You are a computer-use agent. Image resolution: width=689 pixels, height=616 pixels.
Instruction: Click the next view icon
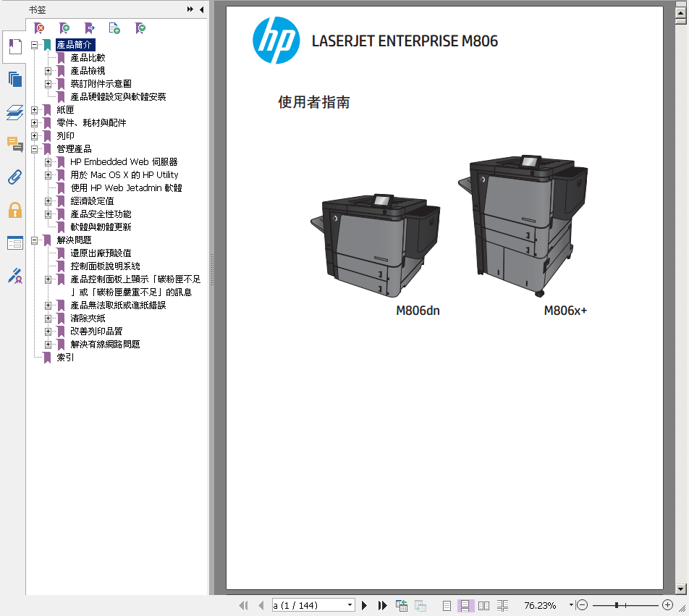[x=420, y=605]
